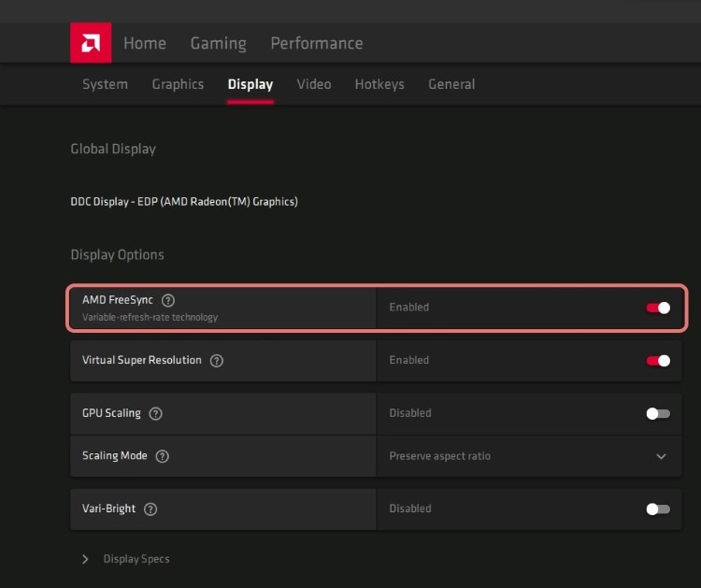The image size is (701, 588).
Task: Click Preserve aspect ratio value
Action: click(440, 456)
